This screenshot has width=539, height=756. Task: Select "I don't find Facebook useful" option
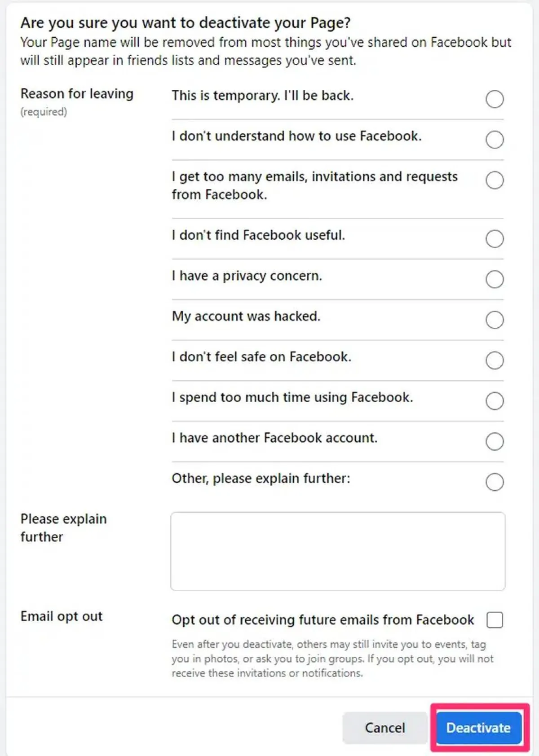[494, 239]
